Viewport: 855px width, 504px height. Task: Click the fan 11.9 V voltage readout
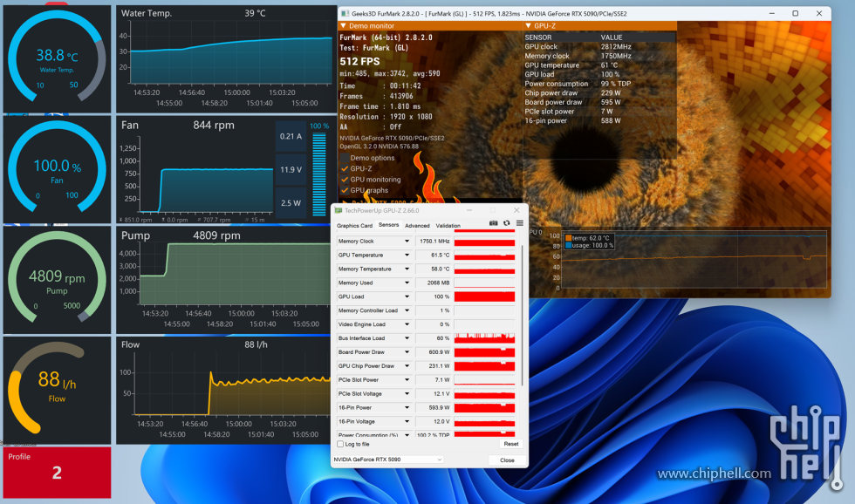pos(291,169)
